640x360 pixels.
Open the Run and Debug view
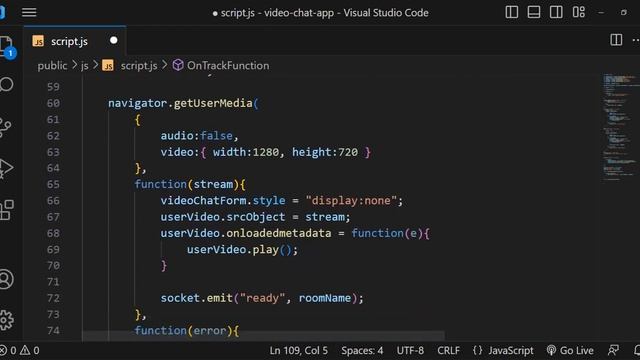(6, 168)
